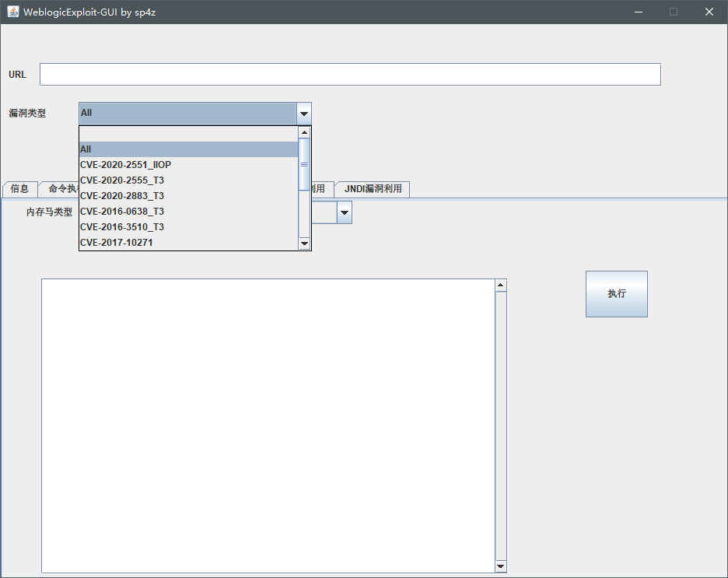728x578 pixels.
Task: Select CVE-2016-3510_T3 from dropdown
Action: 188,227
